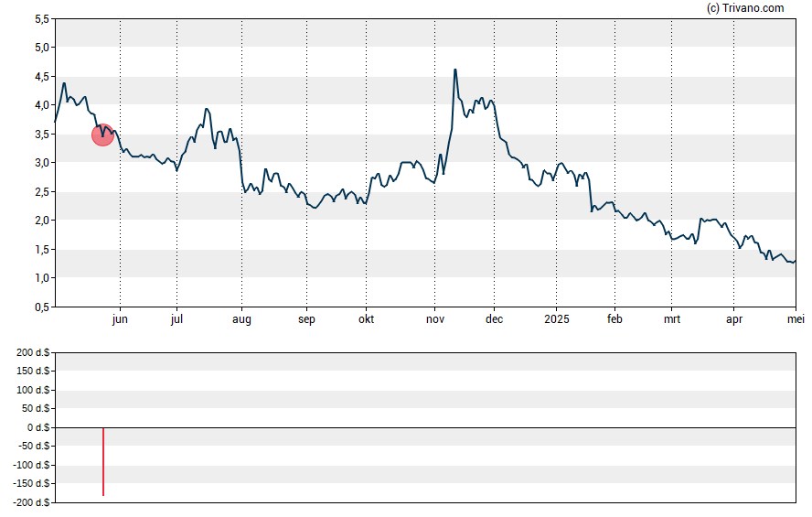Image resolution: width=812 pixels, height=517 pixels.
Task: Click the '0 d.$' axis label
Action: pos(37,427)
